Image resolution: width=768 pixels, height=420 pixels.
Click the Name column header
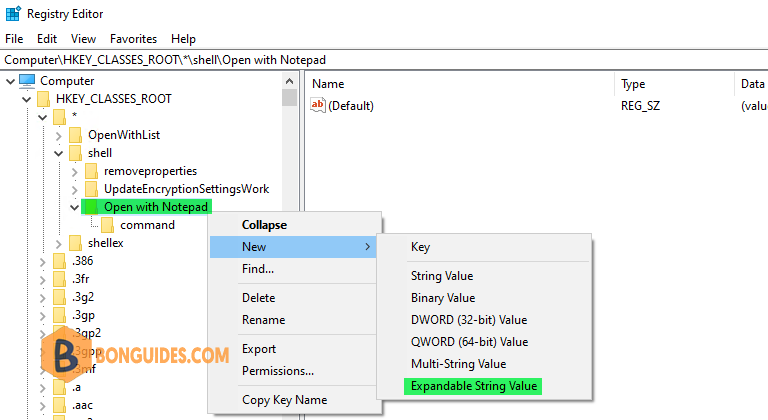pyautogui.click(x=460, y=84)
